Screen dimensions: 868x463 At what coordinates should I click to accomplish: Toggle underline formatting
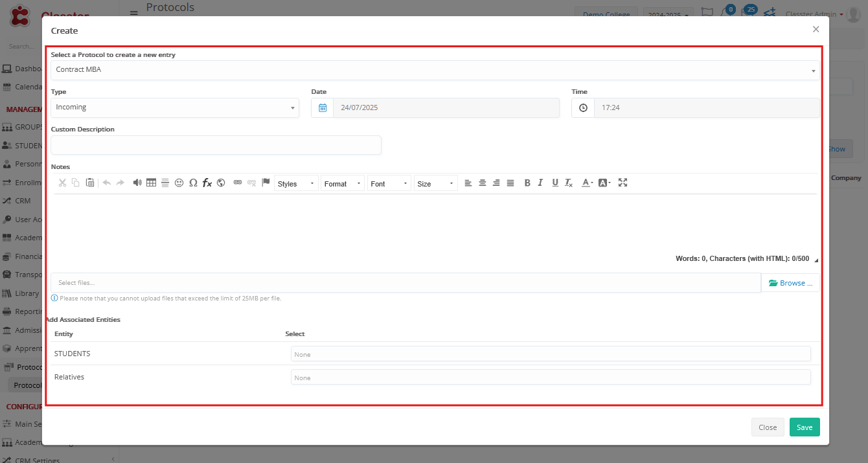pyautogui.click(x=555, y=183)
